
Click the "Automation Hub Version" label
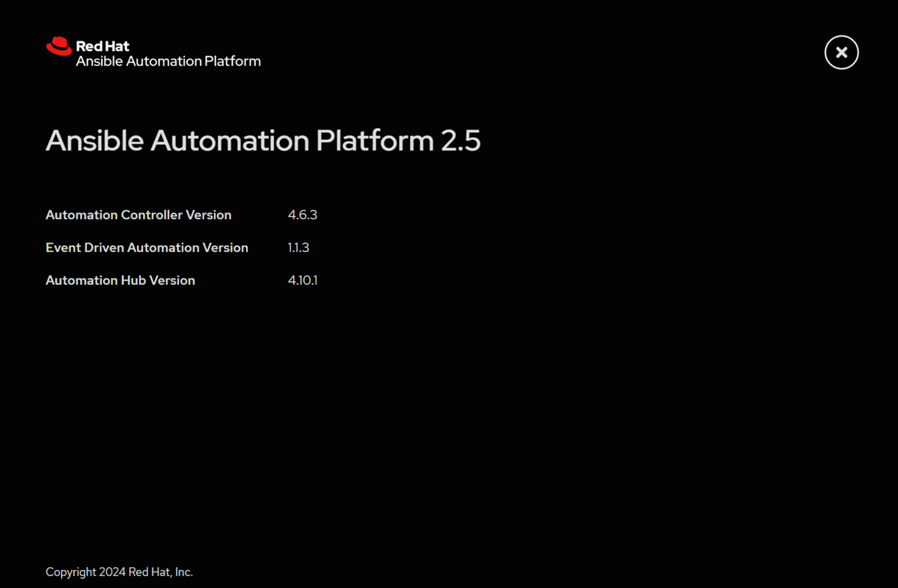[x=120, y=281]
